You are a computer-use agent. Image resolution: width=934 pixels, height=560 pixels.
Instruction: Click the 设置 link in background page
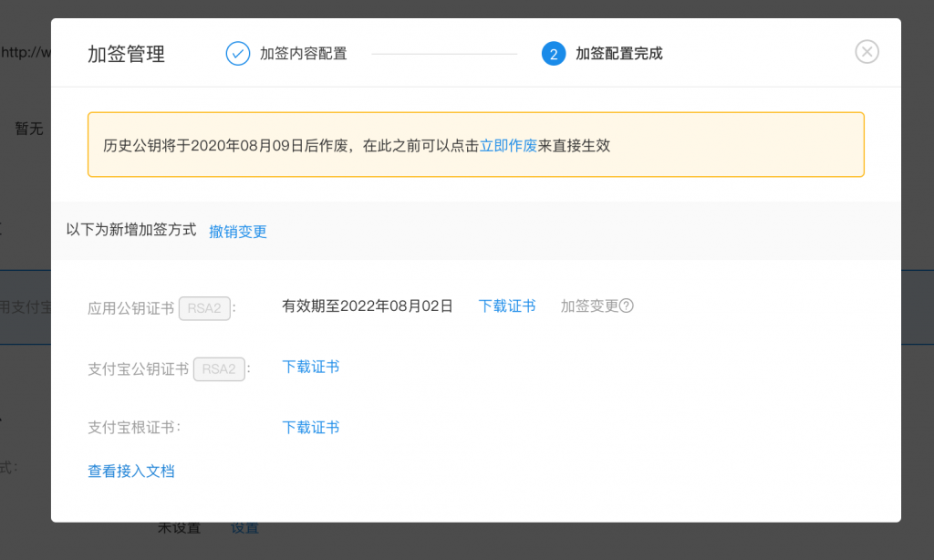(244, 528)
